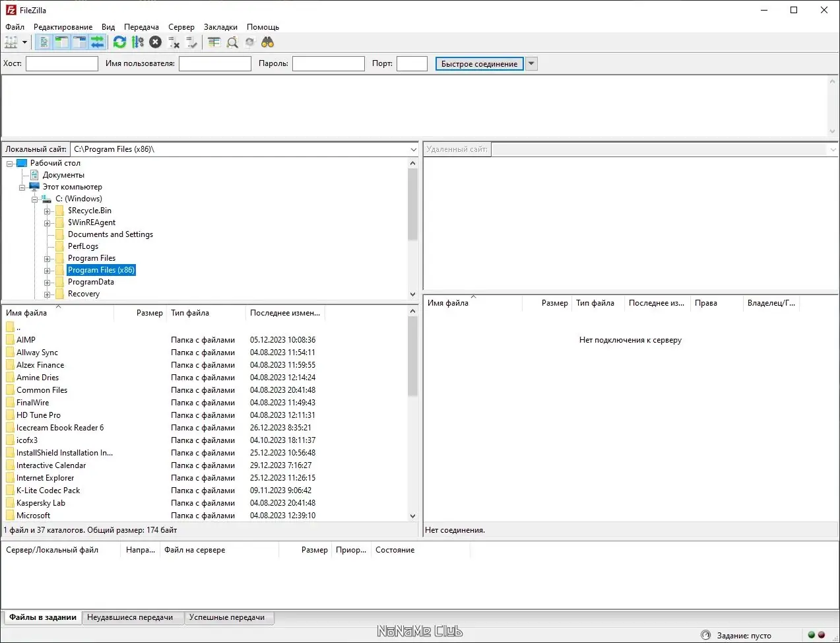Focus the Пароль input field
Screen dimensions: 840x643
pos(329,63)
